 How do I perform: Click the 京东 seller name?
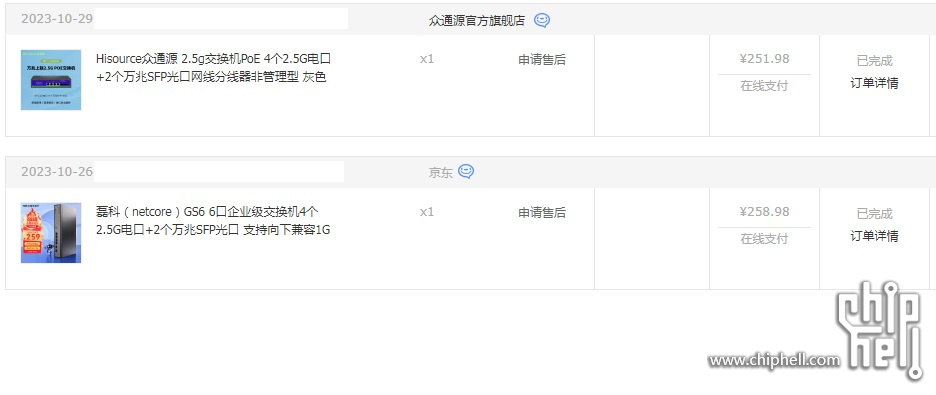[x=441, y=172]
